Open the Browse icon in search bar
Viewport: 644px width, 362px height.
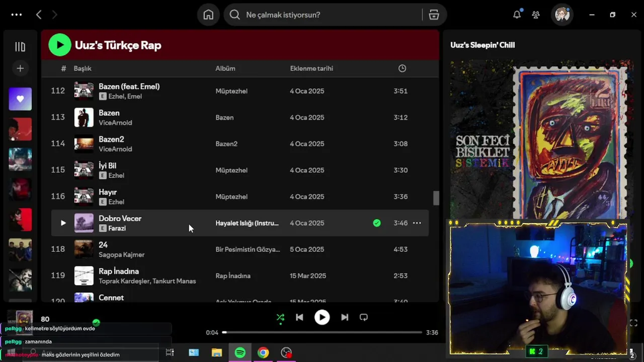(434, 15)
